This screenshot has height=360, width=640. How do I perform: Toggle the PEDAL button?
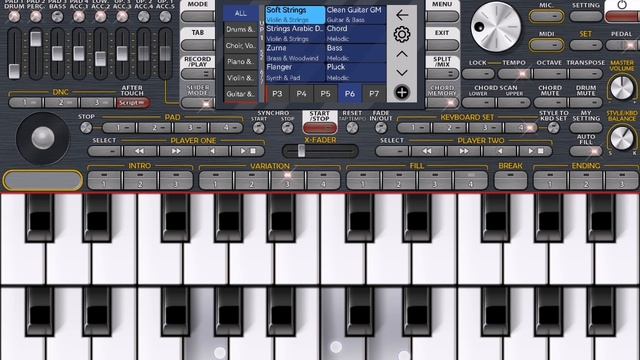coord(622,45)
